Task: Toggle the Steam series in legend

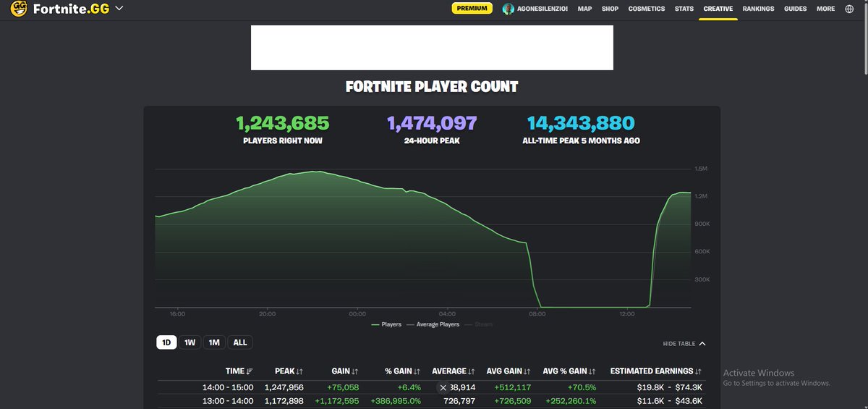Action: [x=478, y=324]
